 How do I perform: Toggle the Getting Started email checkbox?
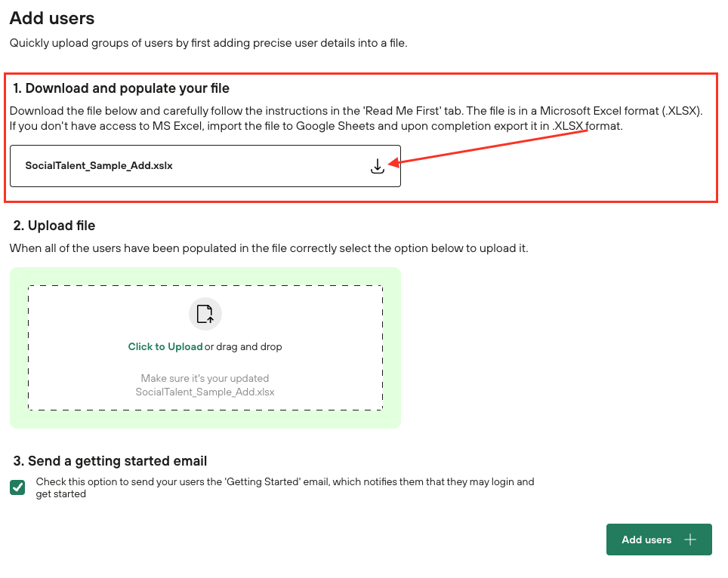[17, 487]
